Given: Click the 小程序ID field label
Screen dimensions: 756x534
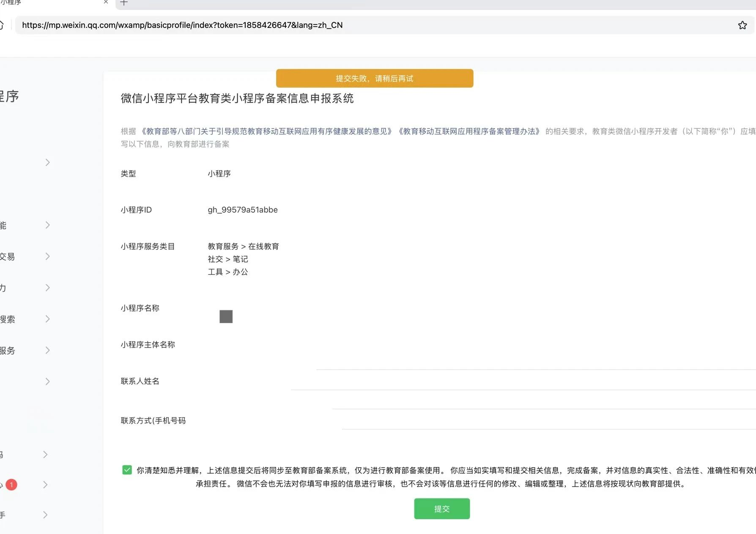Looking at the screenshot, I should click(x=136, y=210).
